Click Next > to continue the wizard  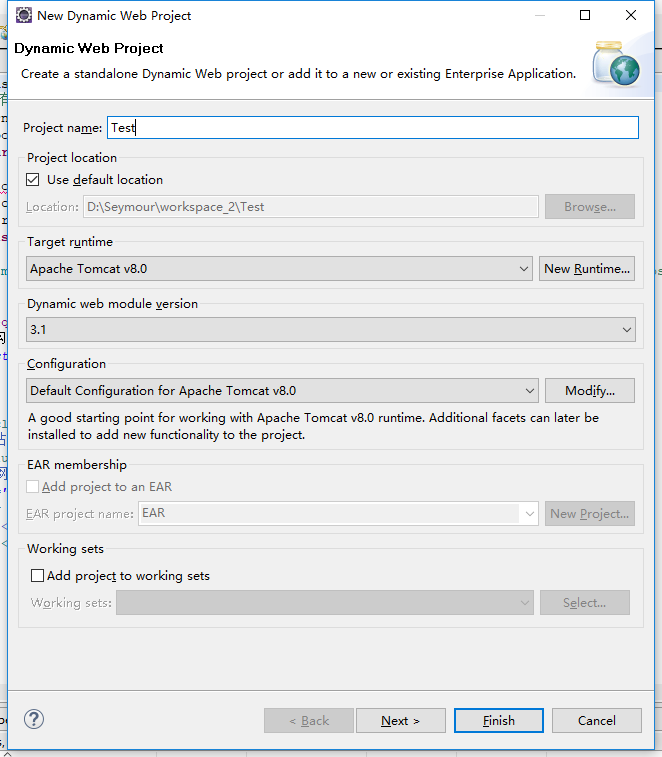click(401, 721)
